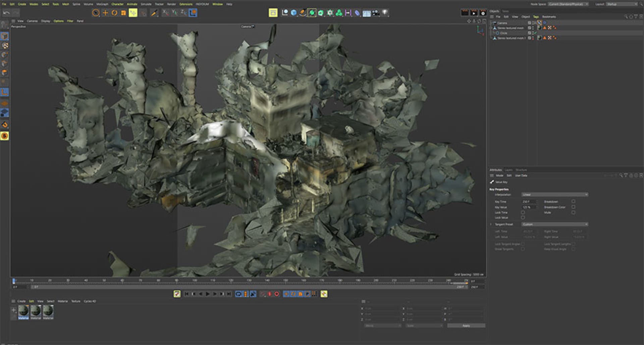
Task: Enable the Lock Time checkbox
Action: coord(523,212)
